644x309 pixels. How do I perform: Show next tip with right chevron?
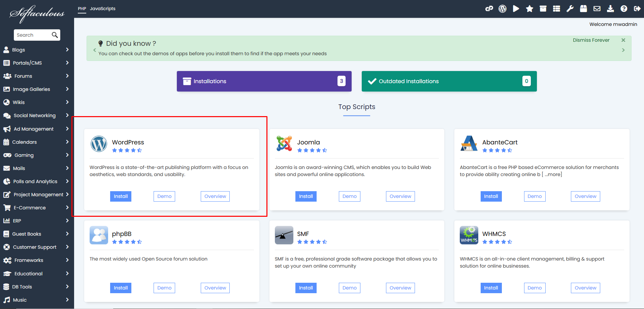(623, 50)
